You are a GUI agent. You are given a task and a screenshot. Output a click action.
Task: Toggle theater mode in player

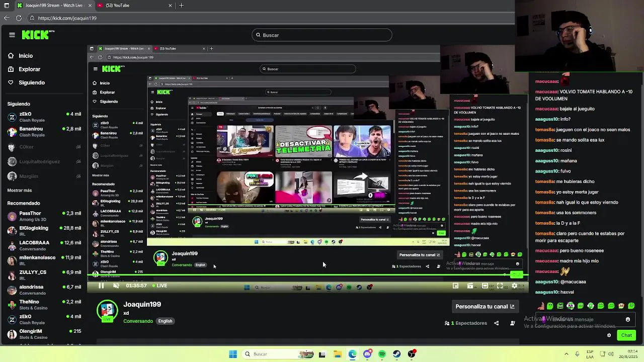pos(485,286)
